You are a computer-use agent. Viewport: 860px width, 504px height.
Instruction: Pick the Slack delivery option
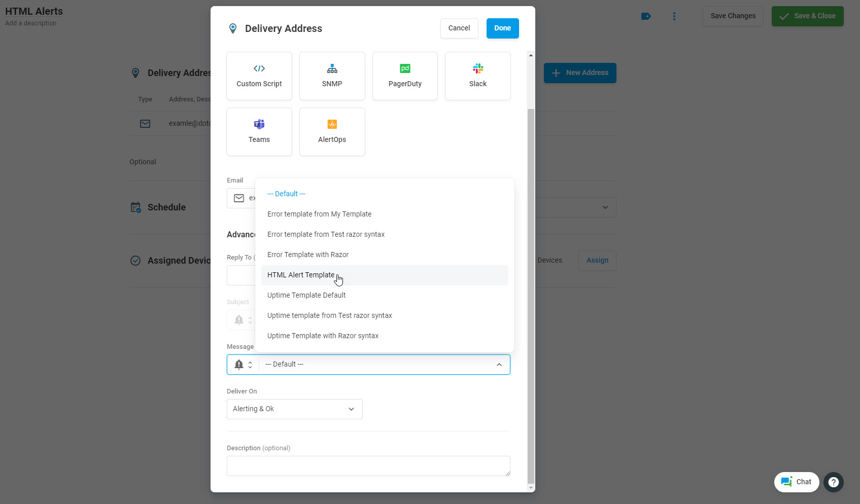pos(477,76)
